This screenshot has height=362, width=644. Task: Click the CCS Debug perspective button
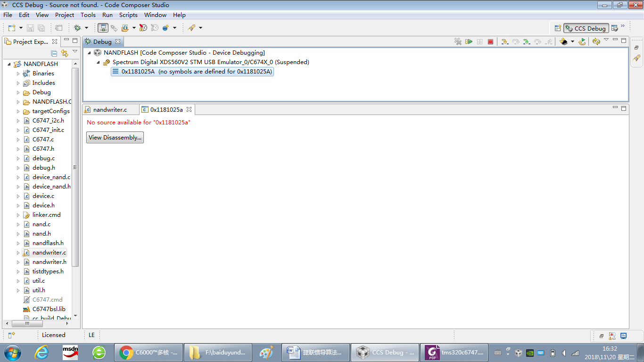[x=586, y=28]
